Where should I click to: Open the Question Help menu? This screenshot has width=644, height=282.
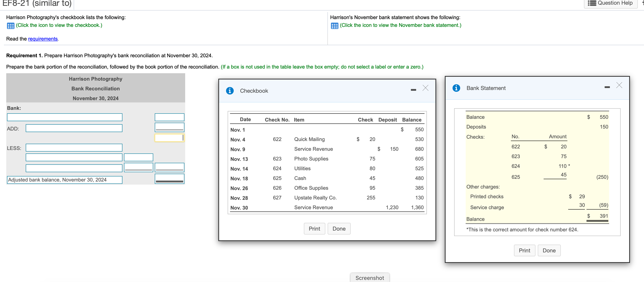pyautogui.click(x=611, y=3)
